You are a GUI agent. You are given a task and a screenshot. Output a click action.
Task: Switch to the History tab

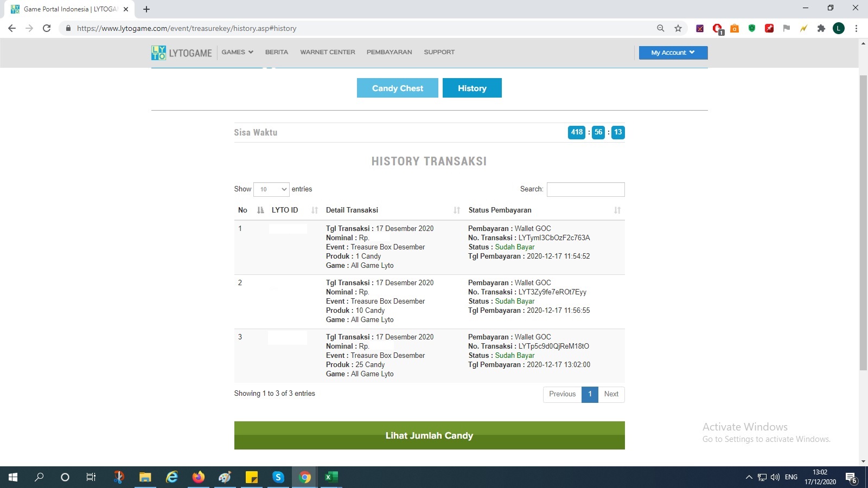(x=472, y=88)
